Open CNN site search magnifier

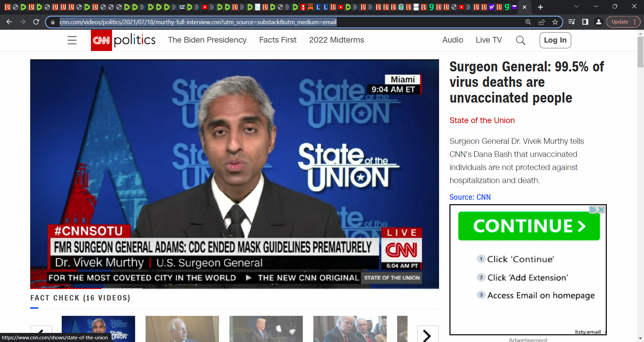click(x=521, y=40)
